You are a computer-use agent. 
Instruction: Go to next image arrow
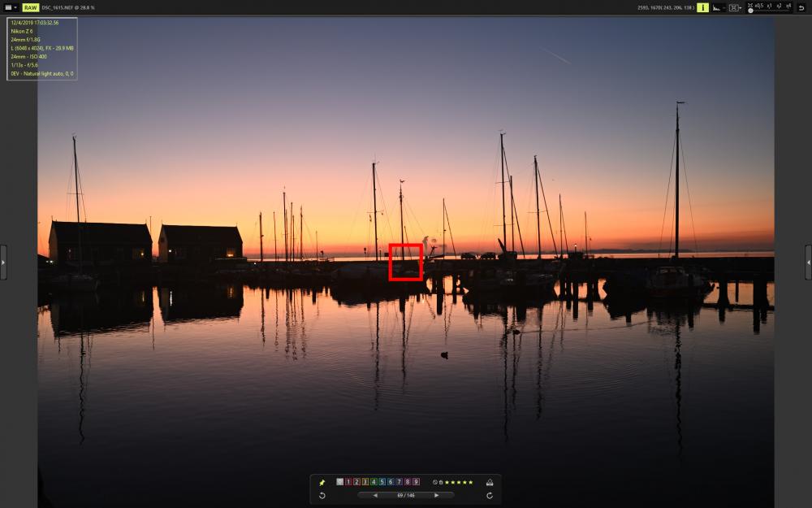point(437,495)
